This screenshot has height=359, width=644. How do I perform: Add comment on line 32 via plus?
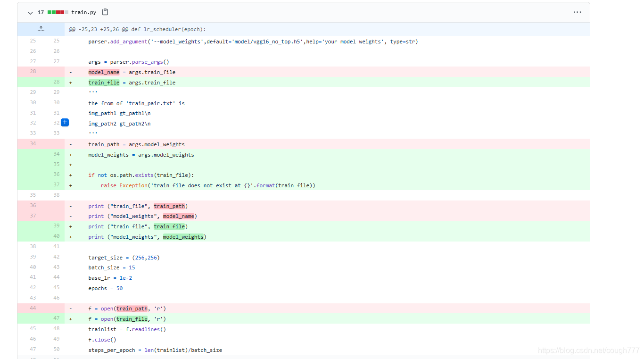point(65,123)
